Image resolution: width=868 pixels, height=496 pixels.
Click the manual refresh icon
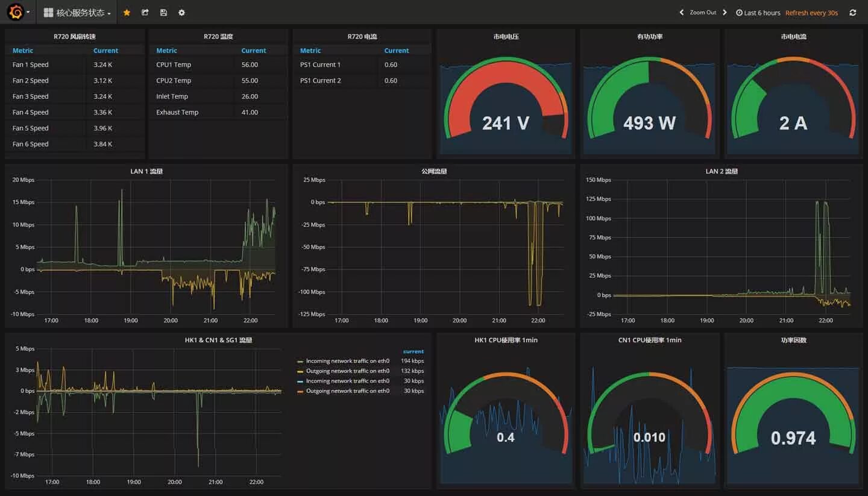852,13
